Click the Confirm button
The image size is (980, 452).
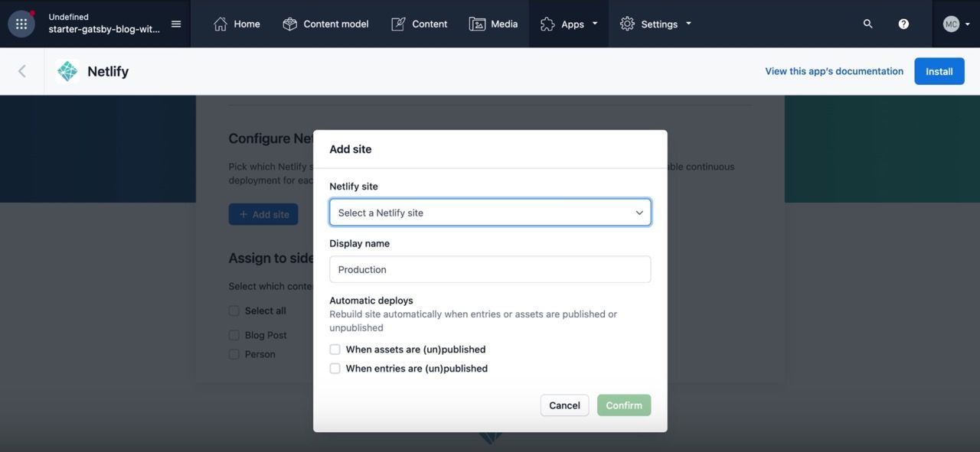[624, 405]
